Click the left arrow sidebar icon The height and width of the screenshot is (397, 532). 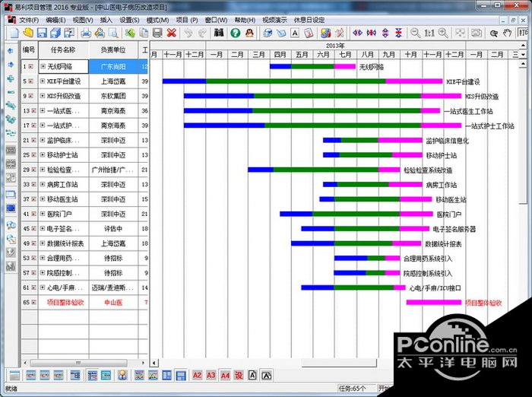(x=11, y=51)
